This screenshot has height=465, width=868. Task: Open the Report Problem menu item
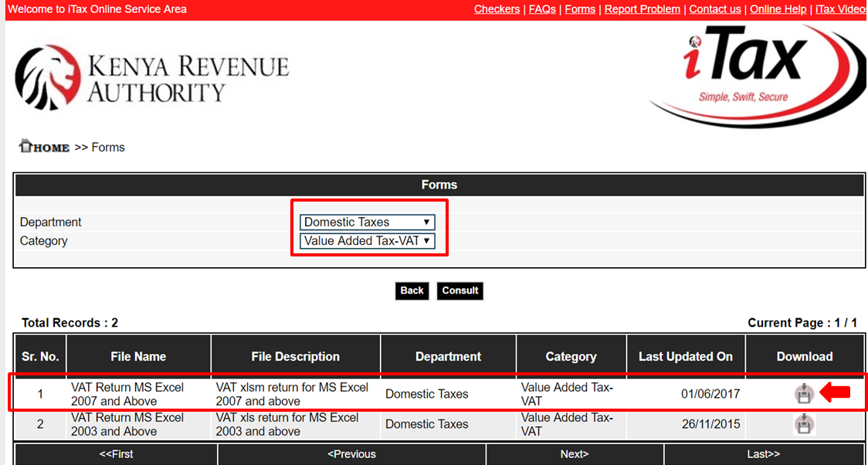click(642, 9)
